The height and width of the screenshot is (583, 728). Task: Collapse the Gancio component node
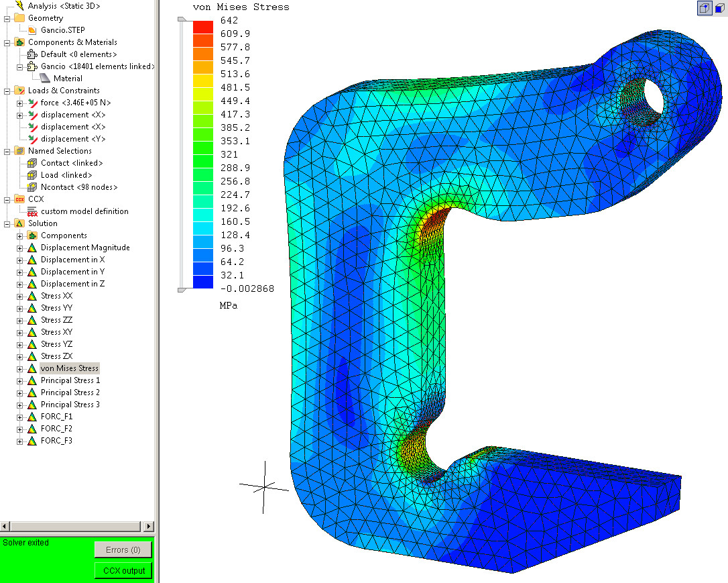tap(19, 67)
